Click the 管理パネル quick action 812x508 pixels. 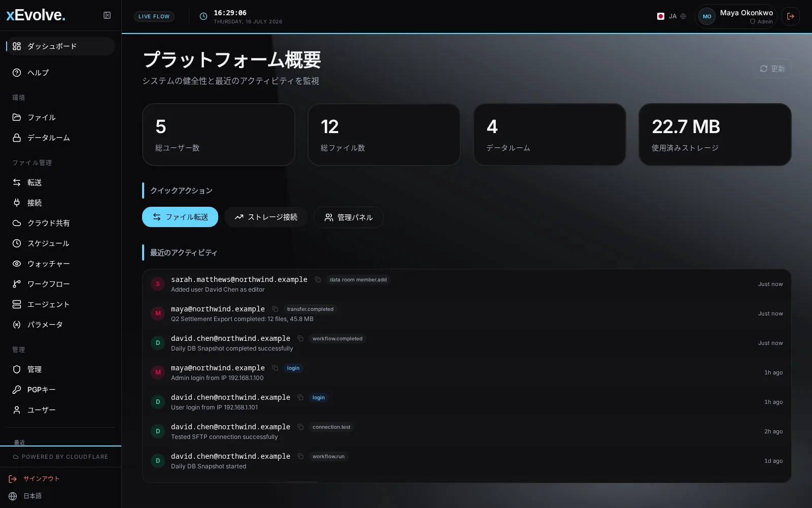coord(349,217)
